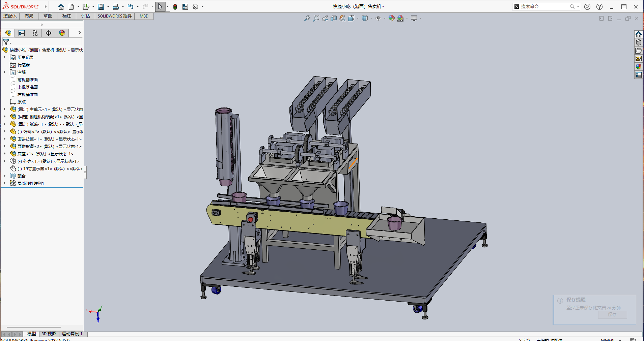
Task: Open the MBD ribbon tab
Action: pos(144,16)
